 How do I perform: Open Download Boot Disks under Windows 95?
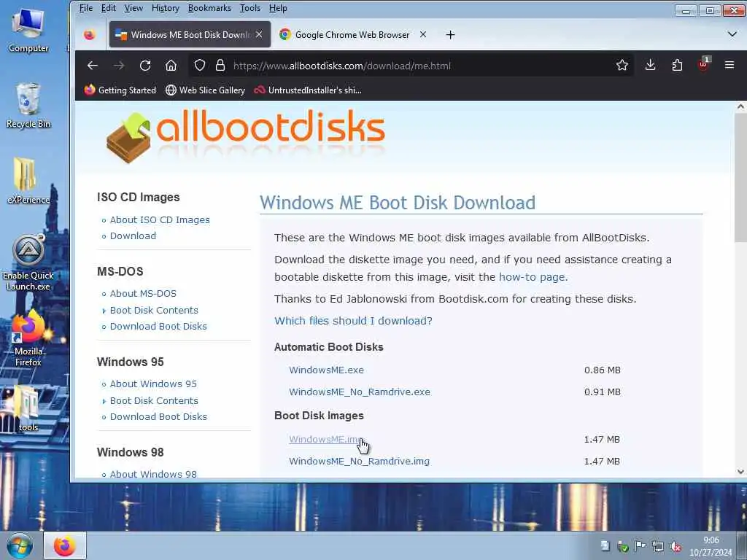click(x=158, y=416)
